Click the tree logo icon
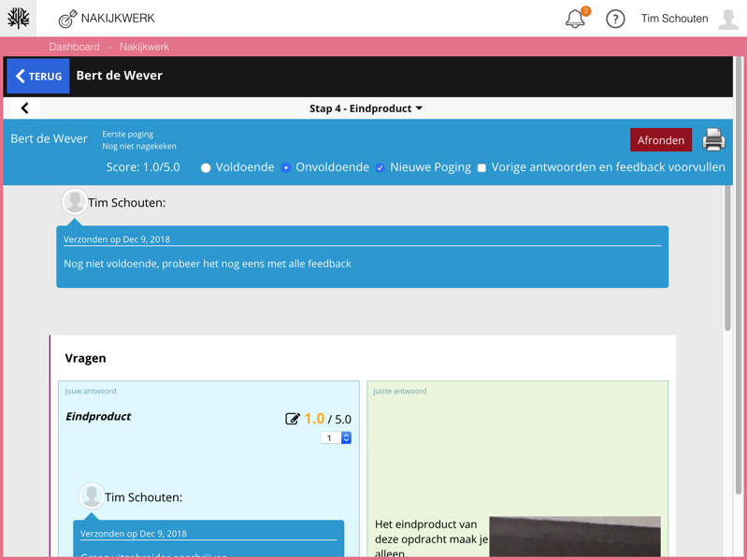The height and width of the screenshot is (560, 747). coord(19,18)
